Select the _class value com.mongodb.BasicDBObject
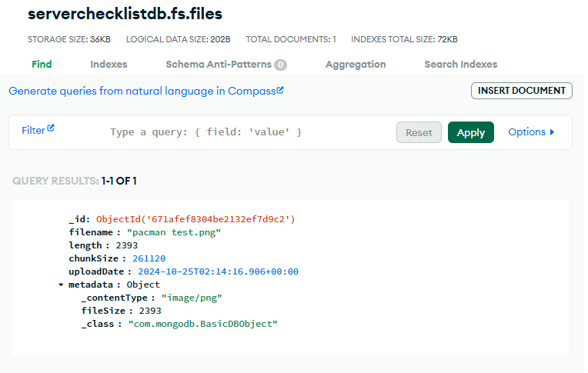The image size is (588, 373). 203,324
